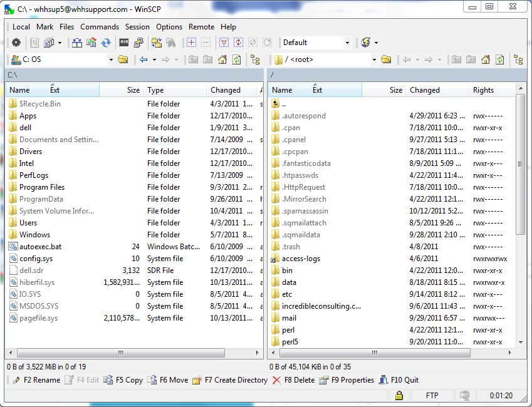The image size is (532, 407).
Task: Click open-folder icon beside C: OS drive
Action: (123, 59)
